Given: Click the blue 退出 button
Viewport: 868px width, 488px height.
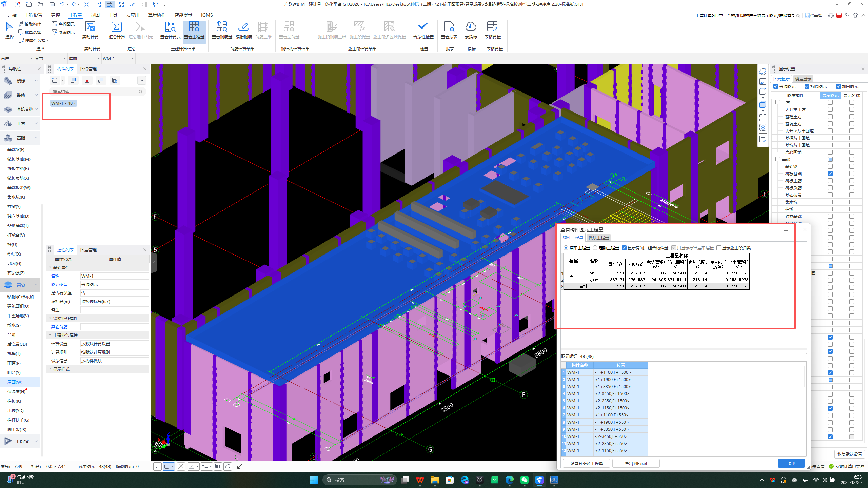Looking at the screenshot, I should click(x=791, y=463).
